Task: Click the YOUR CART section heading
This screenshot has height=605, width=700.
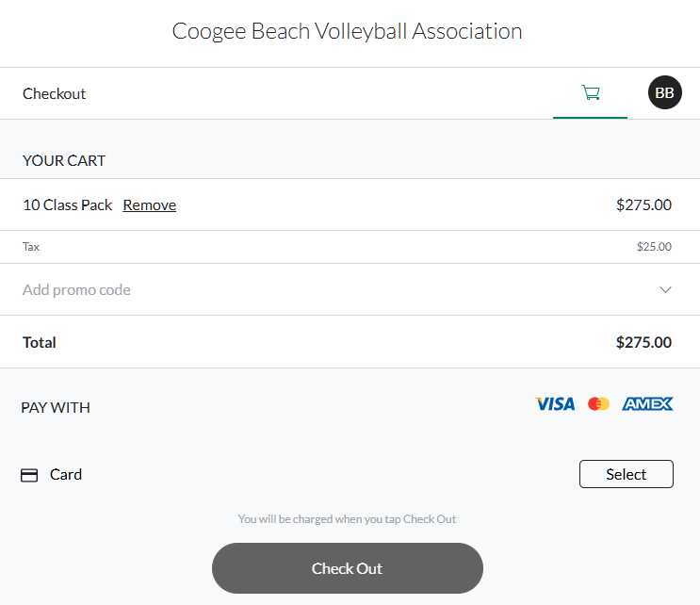Action: [64, 161]
